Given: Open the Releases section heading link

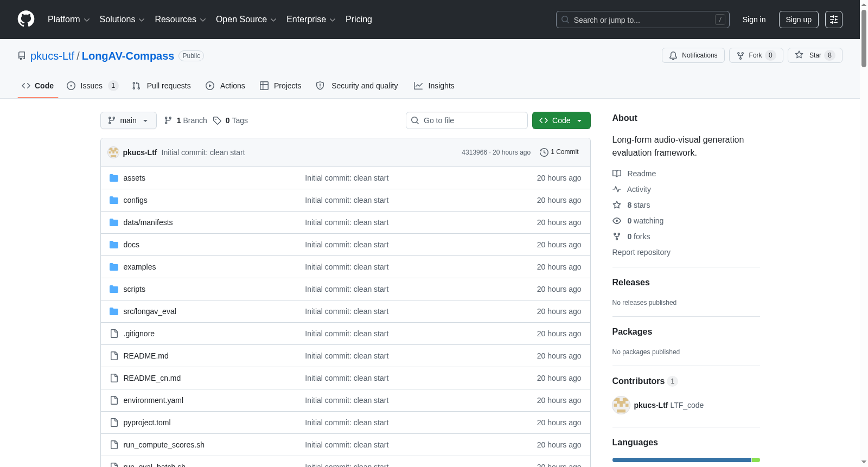Looking at the screenshot, I should tap(631, 283).
